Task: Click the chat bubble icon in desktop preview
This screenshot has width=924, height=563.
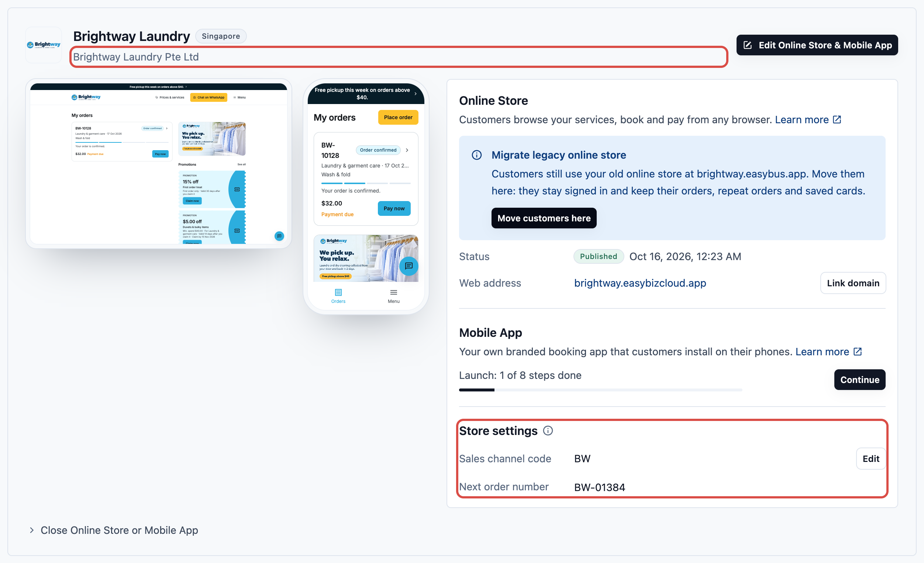Action: click(x=279, y=236)
